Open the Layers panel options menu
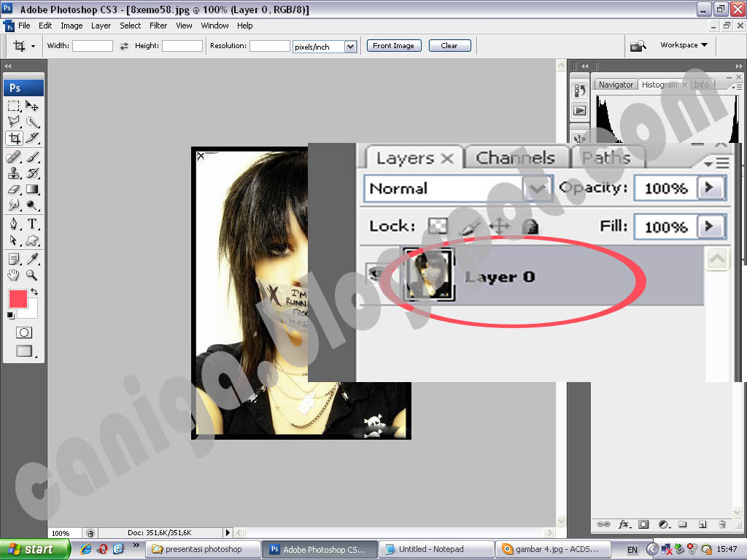Screen dimensions: 747x560 (x=717, y=163)
